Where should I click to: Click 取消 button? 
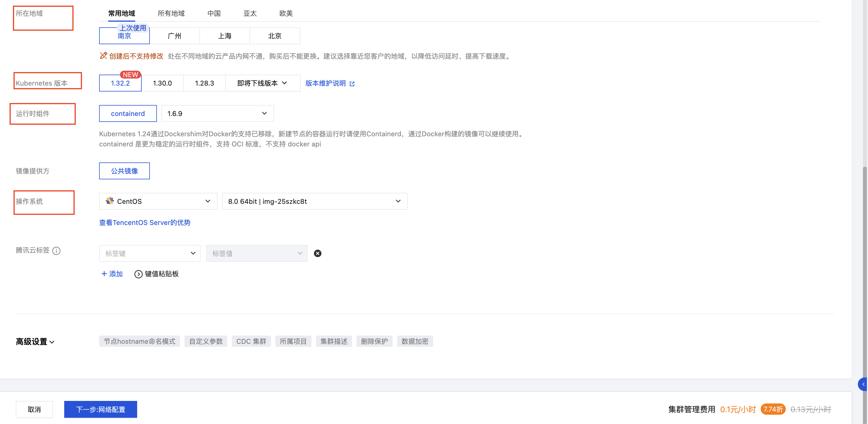click(x=34, y=409)
